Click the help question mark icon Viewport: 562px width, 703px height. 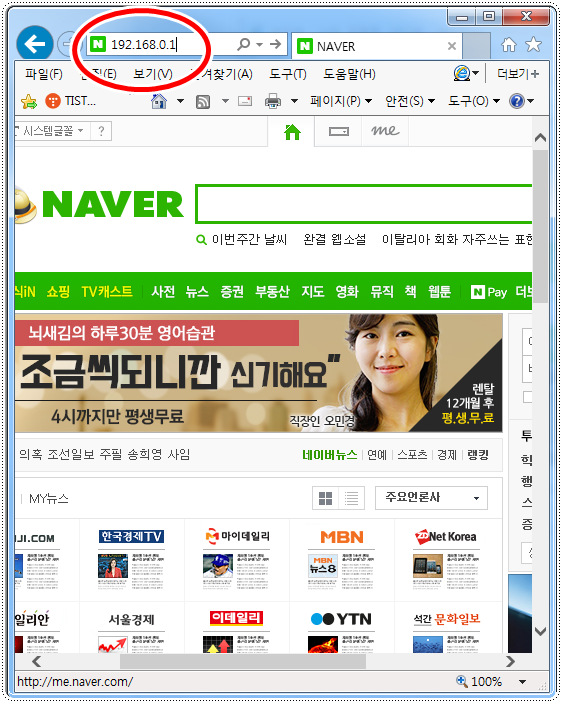(x=517, y=101)
